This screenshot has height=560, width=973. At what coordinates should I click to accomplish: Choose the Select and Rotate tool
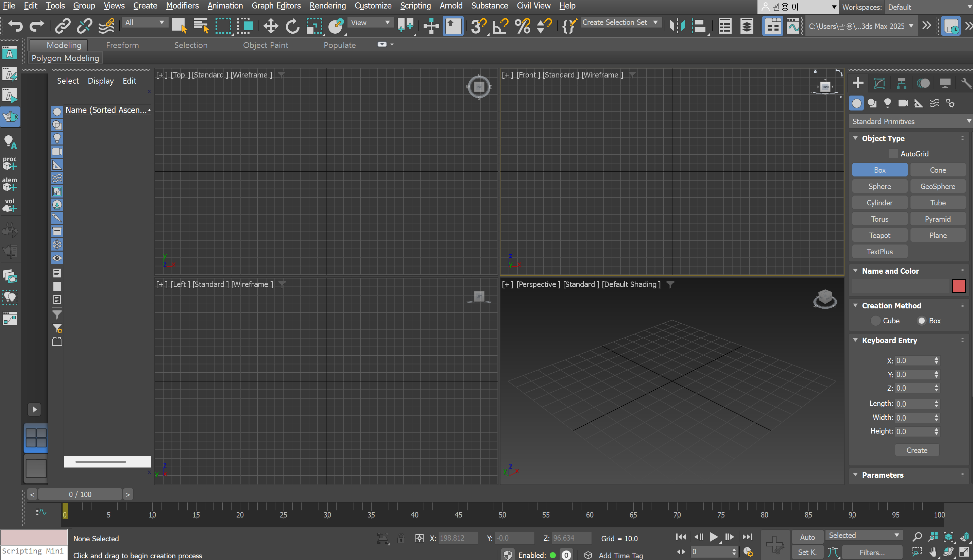coord(292,26)
